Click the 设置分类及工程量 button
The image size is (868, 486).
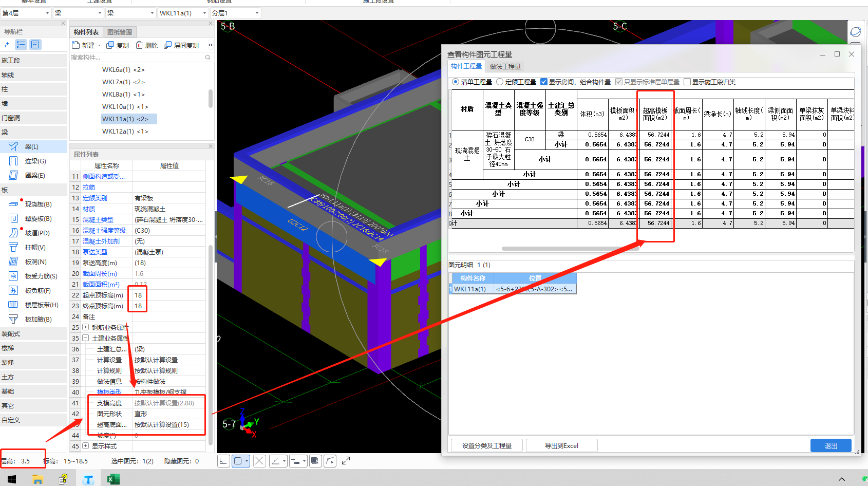tap(487, 445)
